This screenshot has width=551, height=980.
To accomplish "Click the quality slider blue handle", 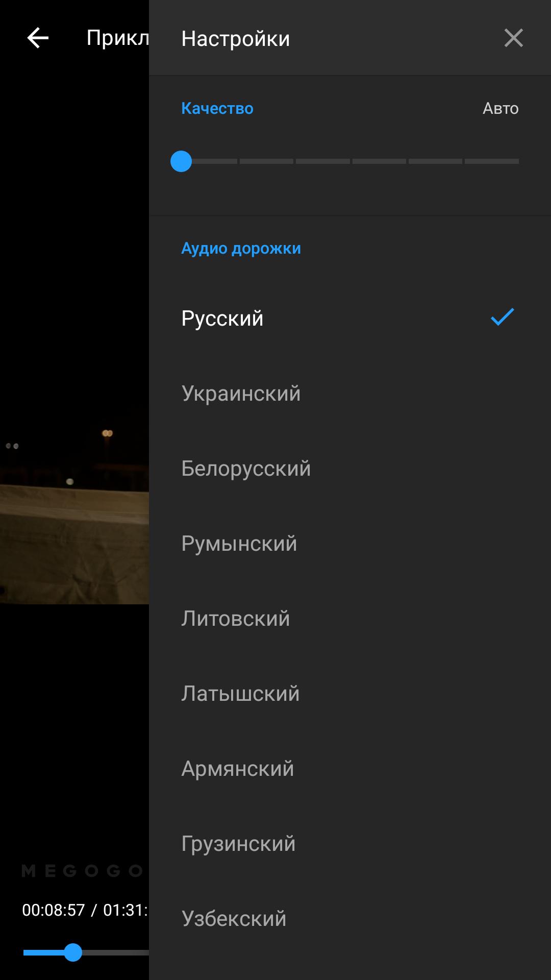I will [181, 161].
